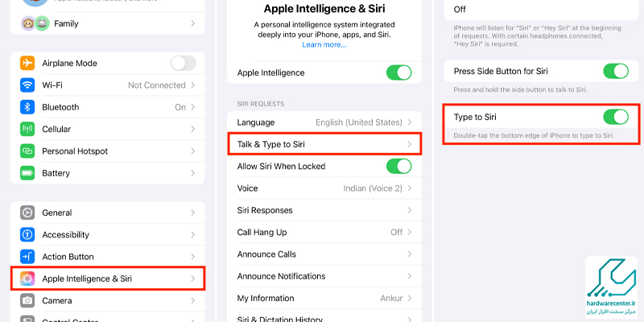Disable the Apple Intelligence toggle
644x322 pixels.
click(398, 72)
